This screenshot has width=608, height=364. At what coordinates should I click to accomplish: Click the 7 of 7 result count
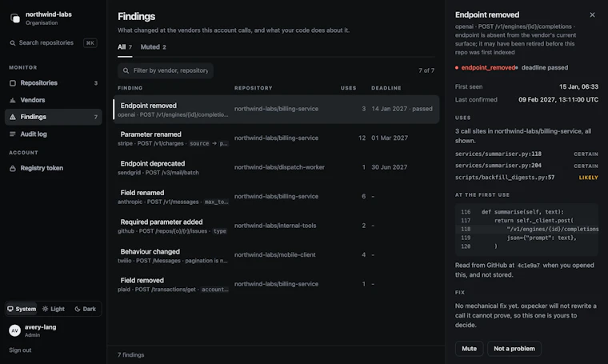point(426,70)
